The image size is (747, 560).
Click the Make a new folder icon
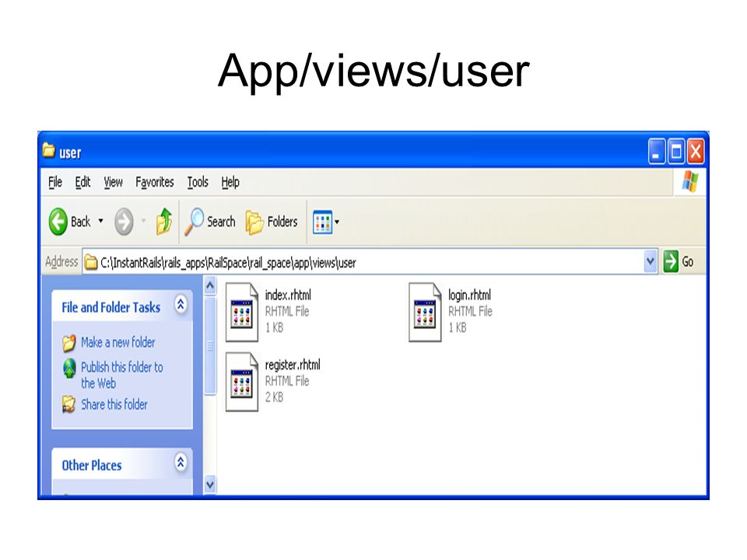coord(69,342)
